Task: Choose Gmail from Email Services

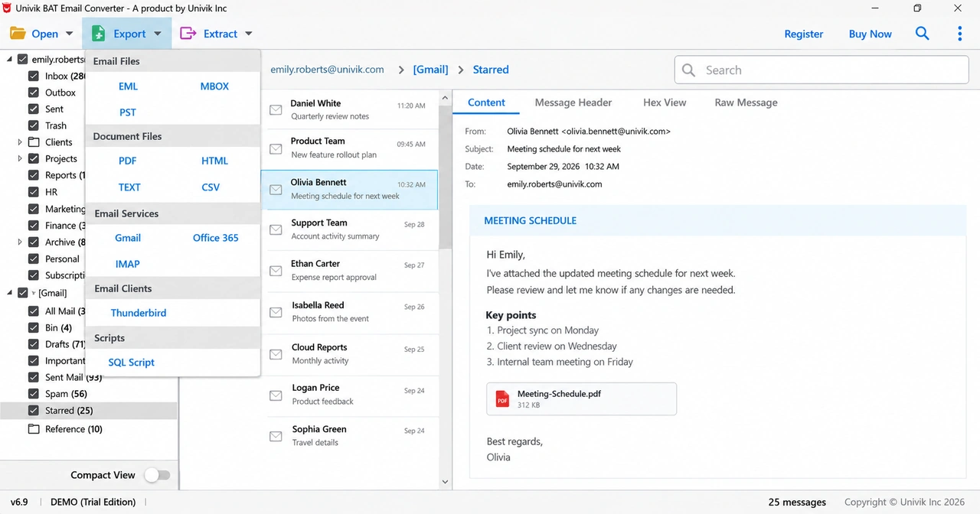Action: click(x=128, y=238)
